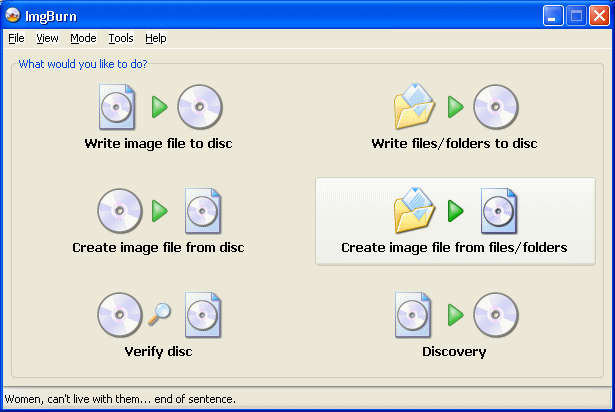
Task: Select 'Create image file from files/folders' label
Action: click(x=454, y=248)
